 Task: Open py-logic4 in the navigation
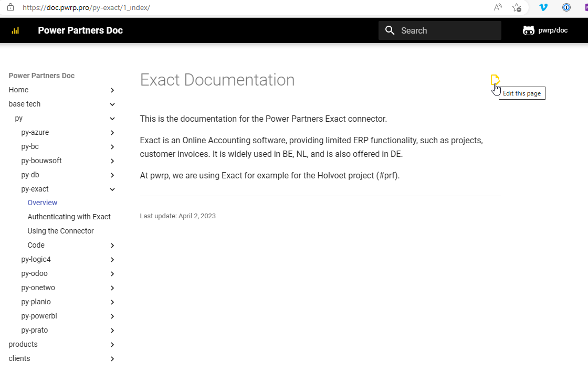coord(36,259)
